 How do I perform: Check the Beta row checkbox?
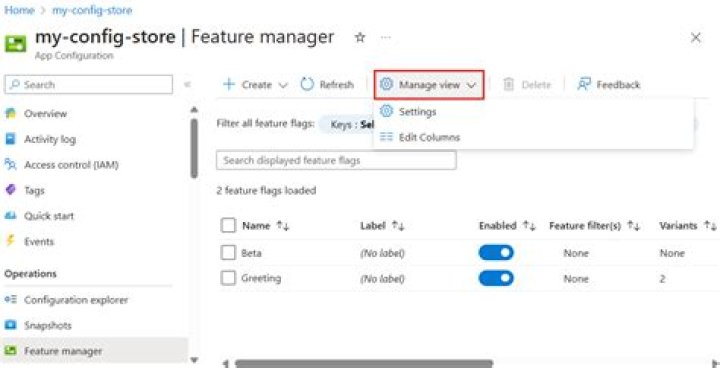[x=228, y=253]
